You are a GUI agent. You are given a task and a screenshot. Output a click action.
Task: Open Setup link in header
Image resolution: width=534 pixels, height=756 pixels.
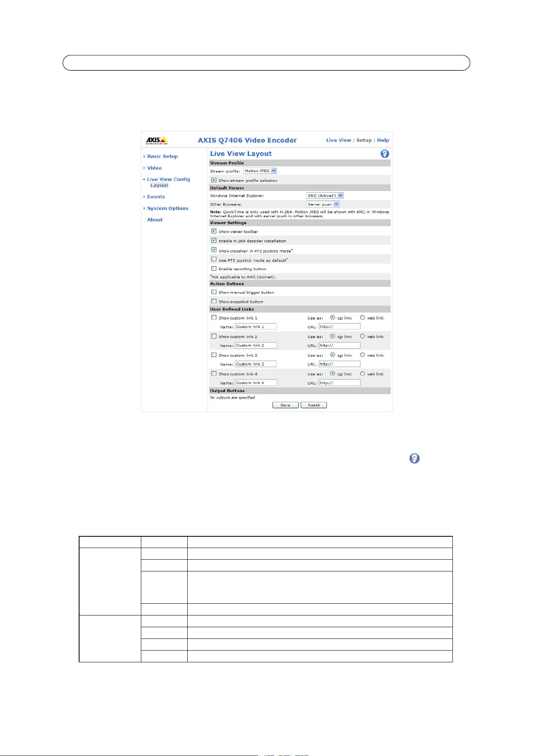(x=364, y=140)
